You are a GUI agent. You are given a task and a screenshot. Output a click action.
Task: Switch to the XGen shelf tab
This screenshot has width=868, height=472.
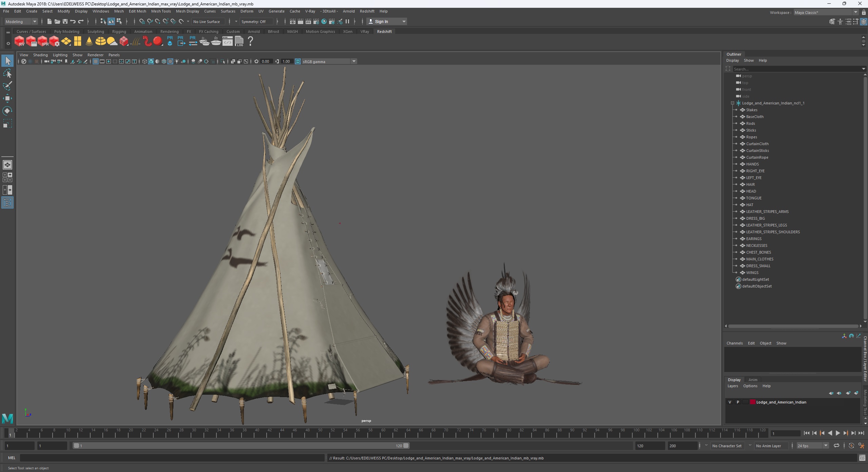[347, 32]
